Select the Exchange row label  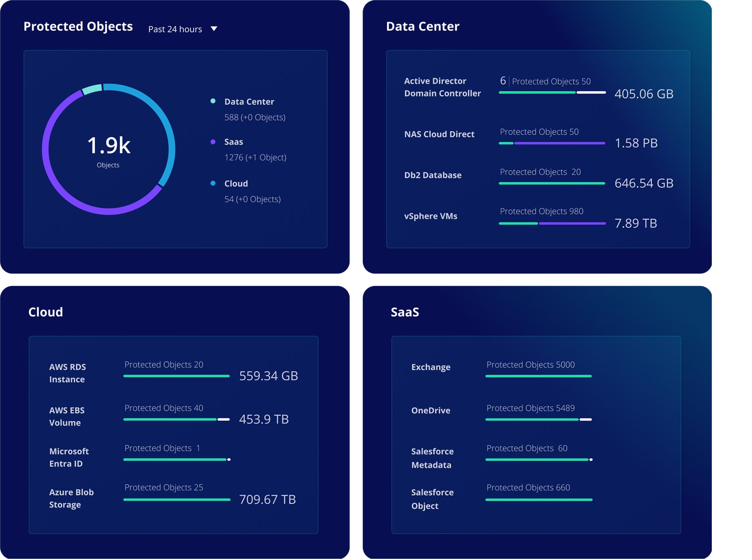(x=431, y=367)
